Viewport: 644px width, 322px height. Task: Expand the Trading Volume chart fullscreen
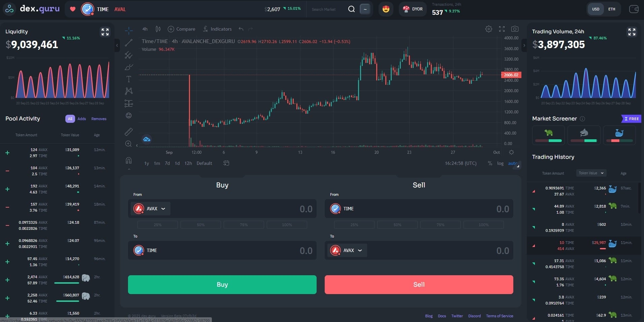[632, 32]
